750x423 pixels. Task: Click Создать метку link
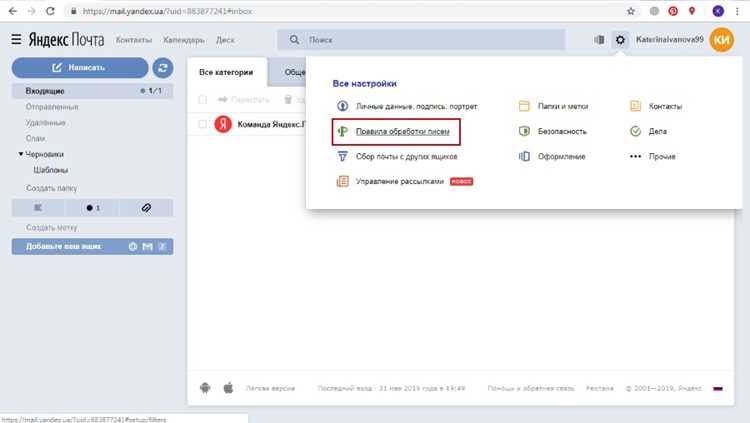tap(51, 227)
